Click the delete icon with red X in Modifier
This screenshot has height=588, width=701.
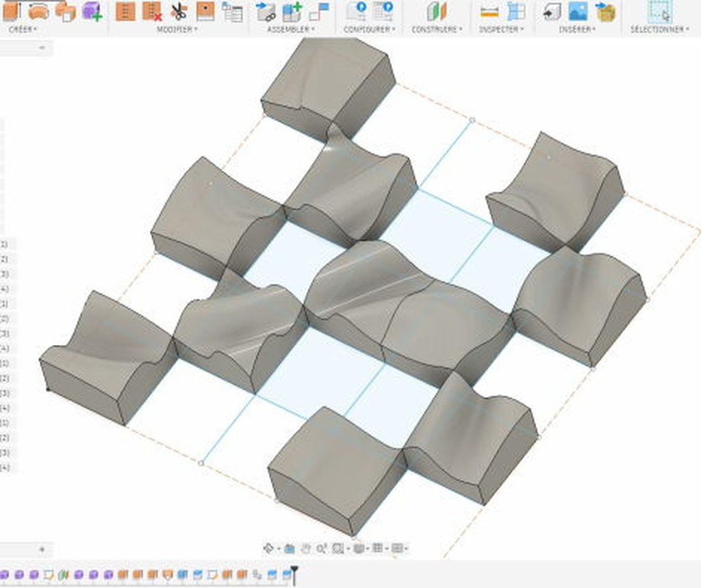tap(152, 12)
